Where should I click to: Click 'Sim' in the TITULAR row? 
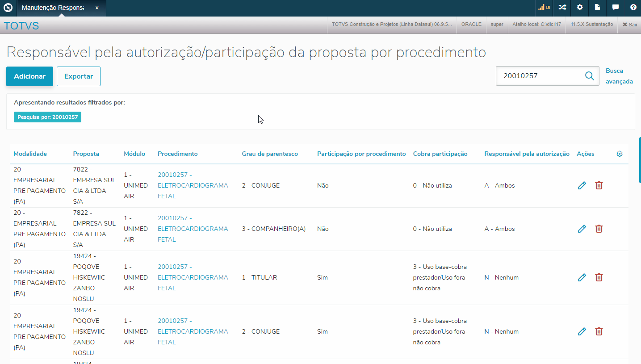[323, 277]
